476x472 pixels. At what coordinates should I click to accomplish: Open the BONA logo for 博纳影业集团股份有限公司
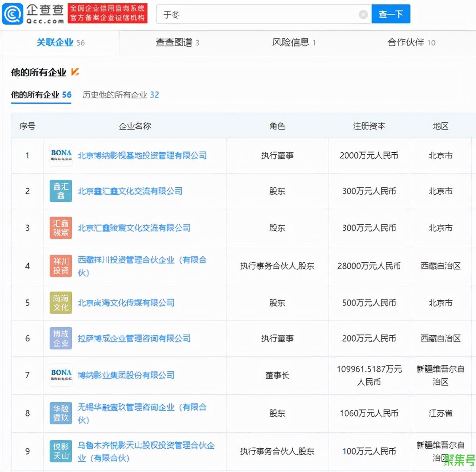tap(61, 375)
